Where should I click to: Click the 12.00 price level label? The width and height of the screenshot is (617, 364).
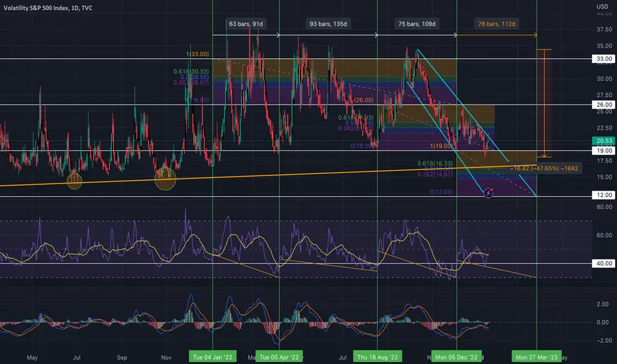click(604, 195)
